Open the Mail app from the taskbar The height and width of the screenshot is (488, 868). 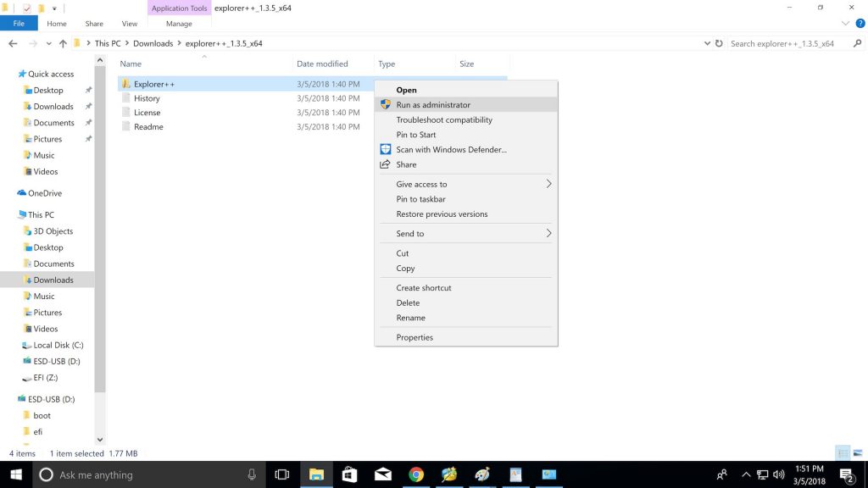pyautogui.click(x=382, y=474)
